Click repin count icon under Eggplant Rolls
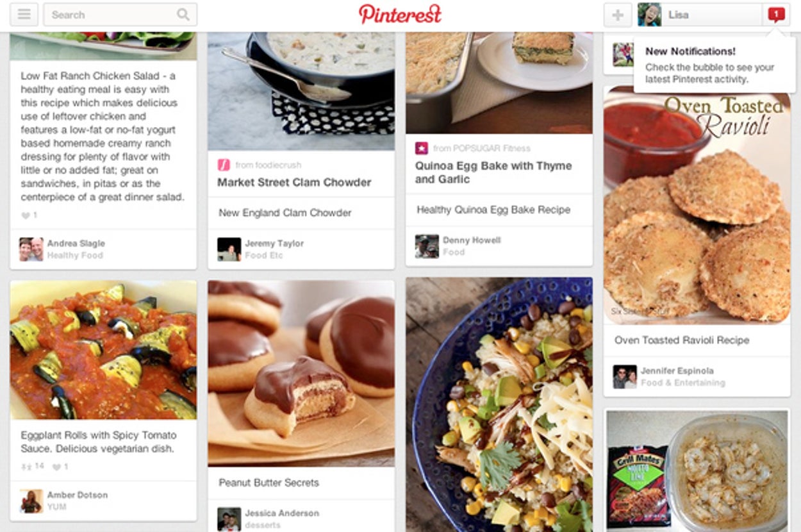 coord(26,467)
